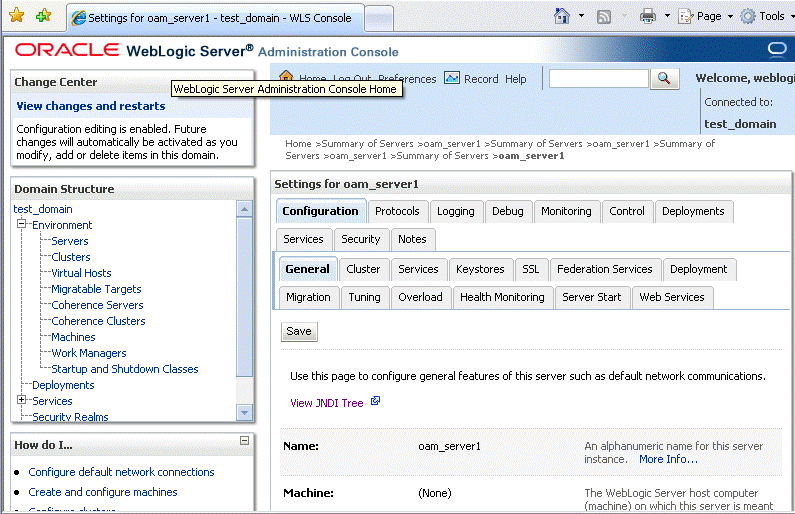Click the console search text field
795x514 pixels.
click(598, 79)
